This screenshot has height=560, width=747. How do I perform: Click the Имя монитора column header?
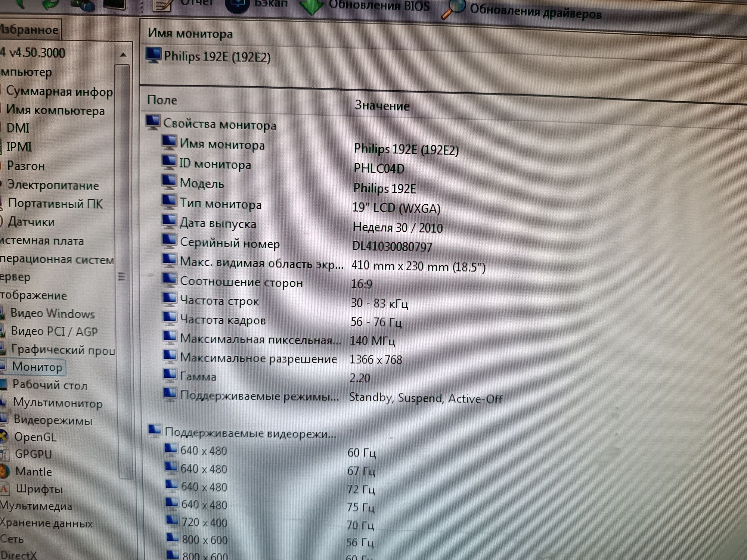click(190, 34)
